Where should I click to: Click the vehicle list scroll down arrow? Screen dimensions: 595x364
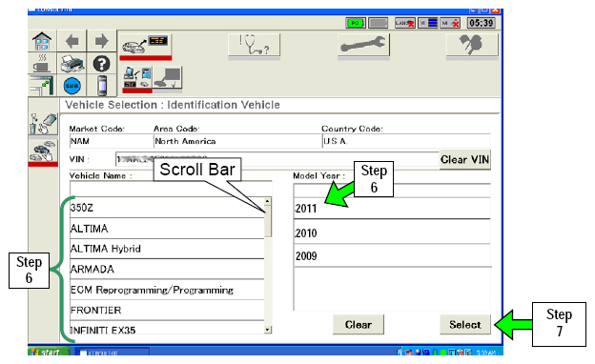pyautogui.click(x=268, y=330)
